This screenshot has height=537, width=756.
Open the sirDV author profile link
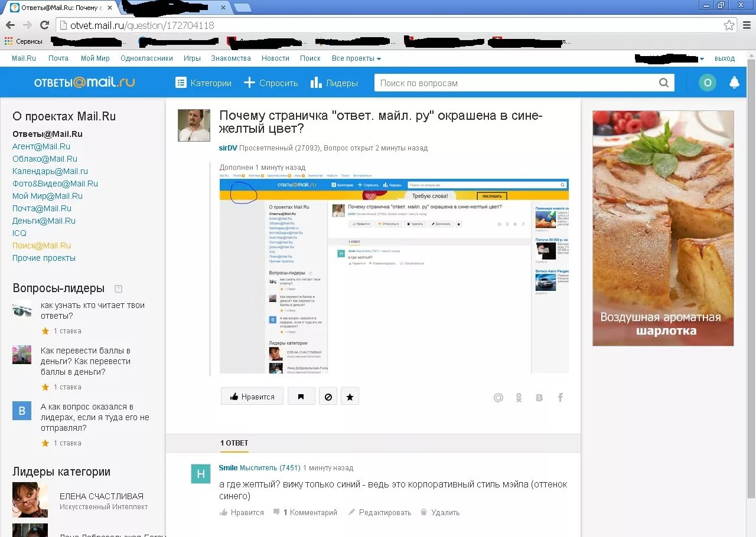pyautogui.click(x=228, y=148)
